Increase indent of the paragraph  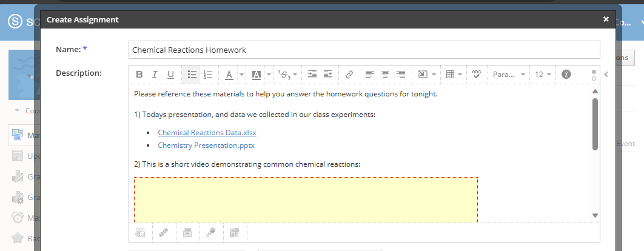point(312,75)
